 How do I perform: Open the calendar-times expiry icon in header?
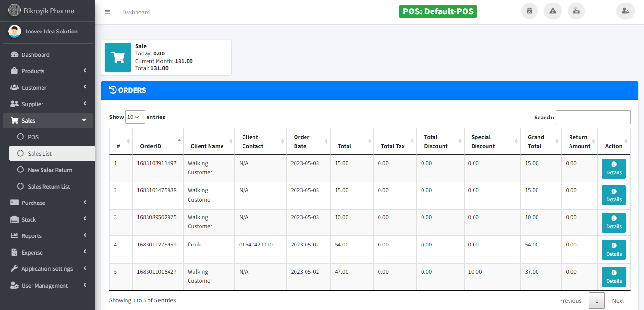point(529,11)
